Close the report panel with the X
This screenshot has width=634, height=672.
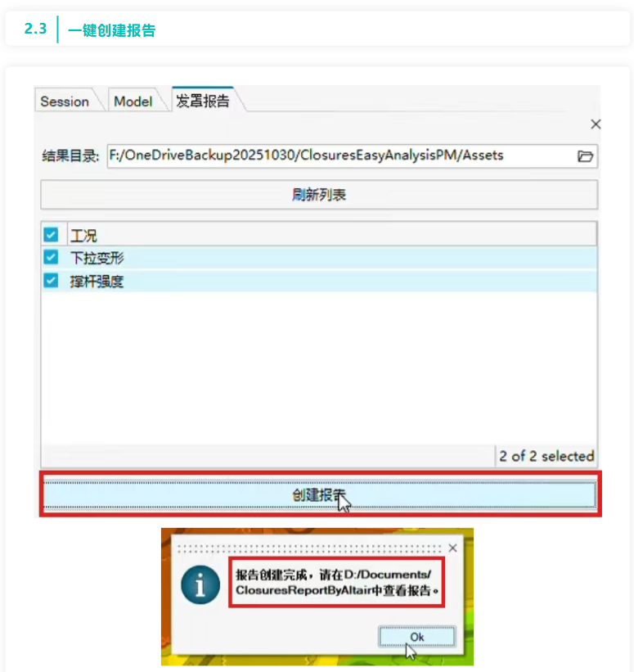[596, 124]
